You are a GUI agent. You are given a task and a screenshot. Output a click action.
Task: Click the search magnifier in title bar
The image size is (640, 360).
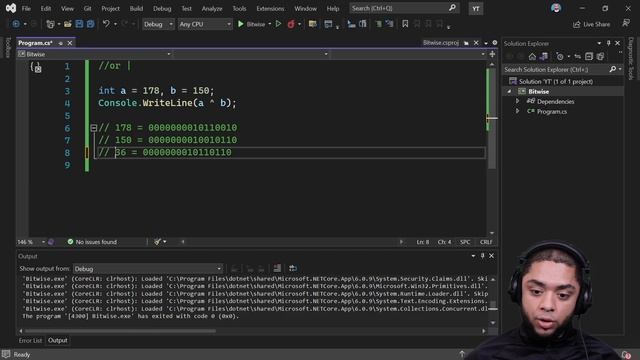click(452, 8)
